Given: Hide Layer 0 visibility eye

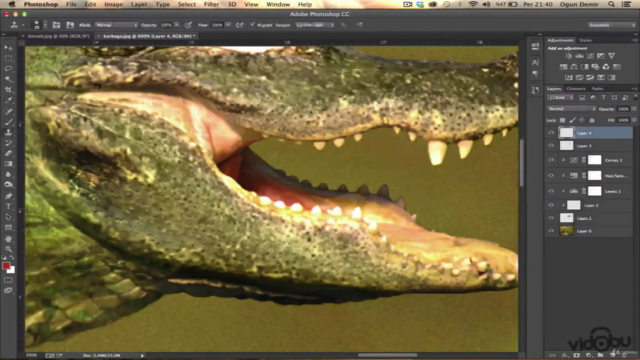Looking at the screenshot, I should click(x=551, y=231).
